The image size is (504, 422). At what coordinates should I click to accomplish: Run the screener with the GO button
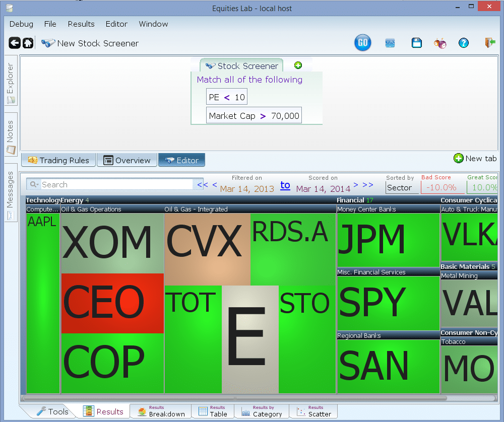click(x=362, y=43)
